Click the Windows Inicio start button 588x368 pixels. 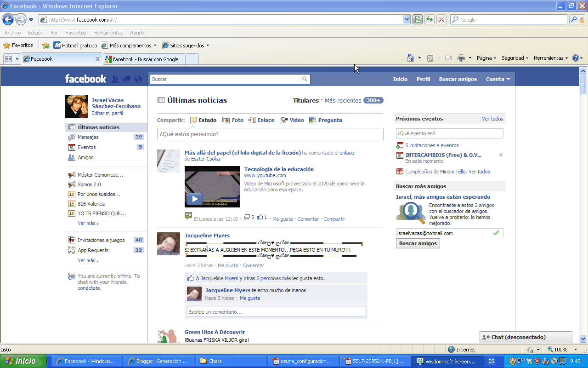click(23, 361)
